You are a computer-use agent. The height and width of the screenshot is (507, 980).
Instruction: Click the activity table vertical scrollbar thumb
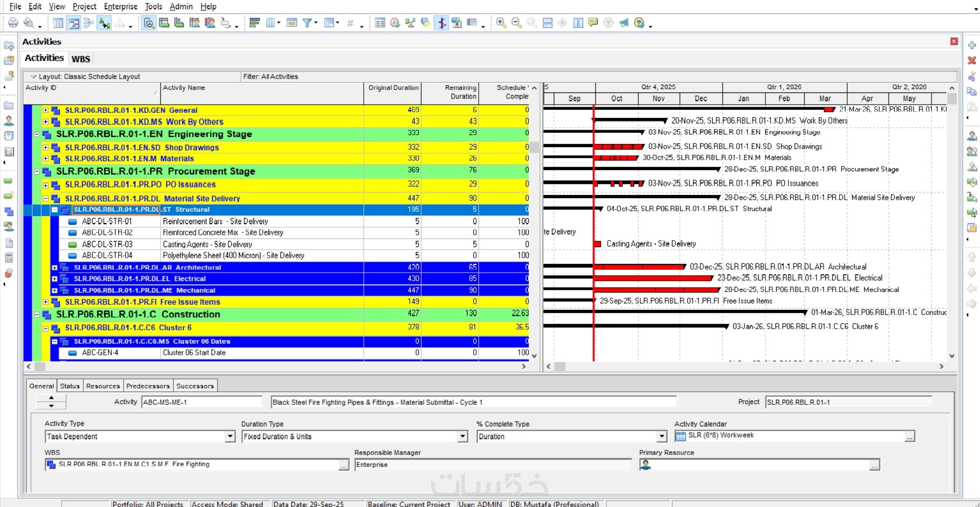534,147
